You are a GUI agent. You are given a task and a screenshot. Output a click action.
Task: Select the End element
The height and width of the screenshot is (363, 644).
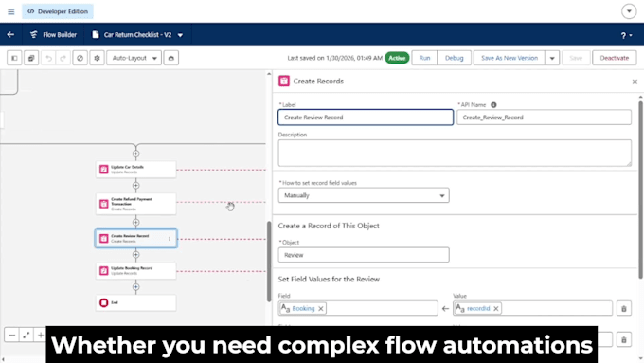pyautogui.click(x=136, y=302)
